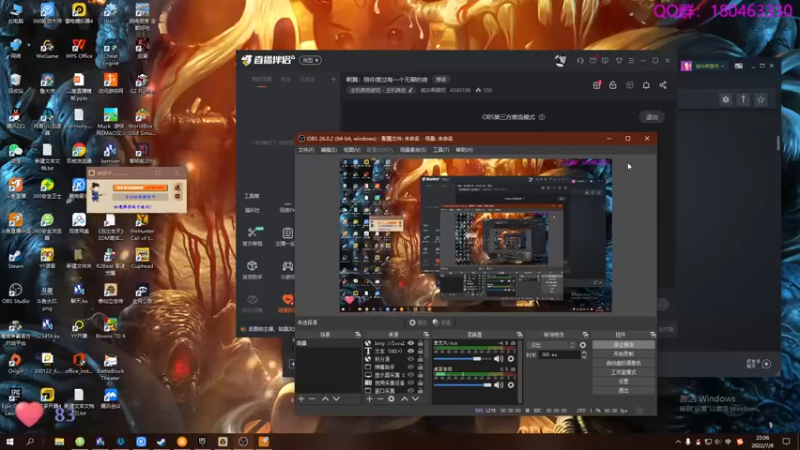This screenshot has height=450, width=800.
Task: Toggle visibility of 文本 (GDI+) source
Action: click(x=411, y=351)
